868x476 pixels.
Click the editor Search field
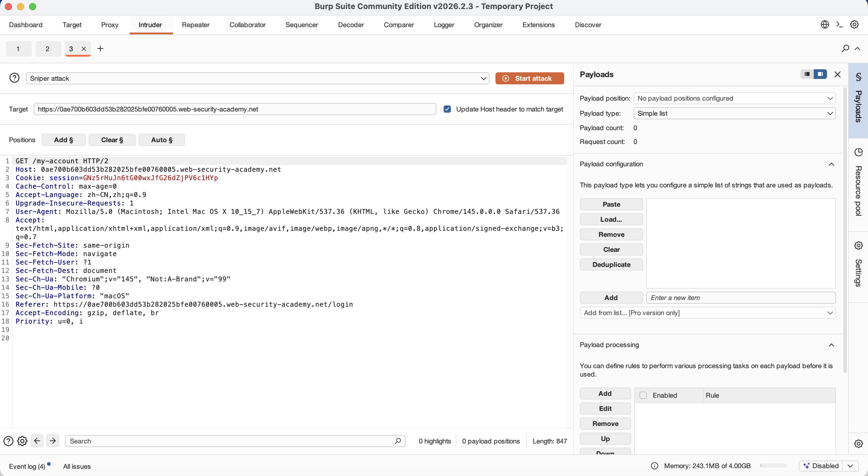(235, 441)
